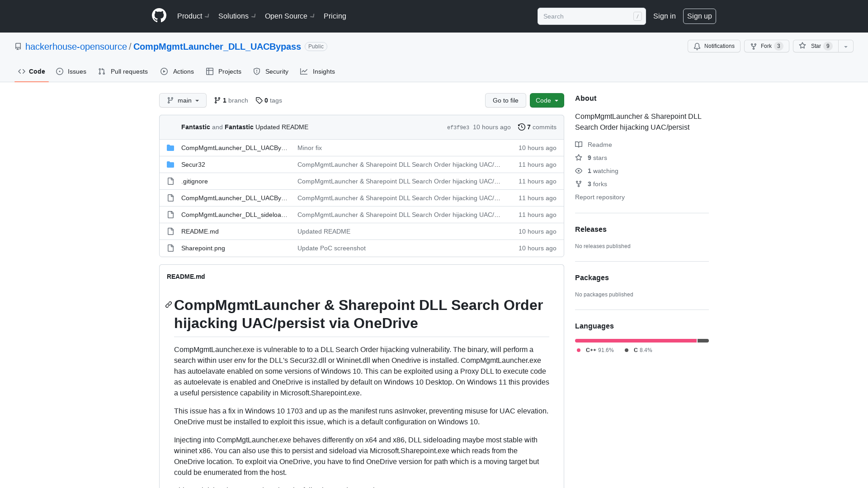Click the Go to file button

tap(505, 100)
